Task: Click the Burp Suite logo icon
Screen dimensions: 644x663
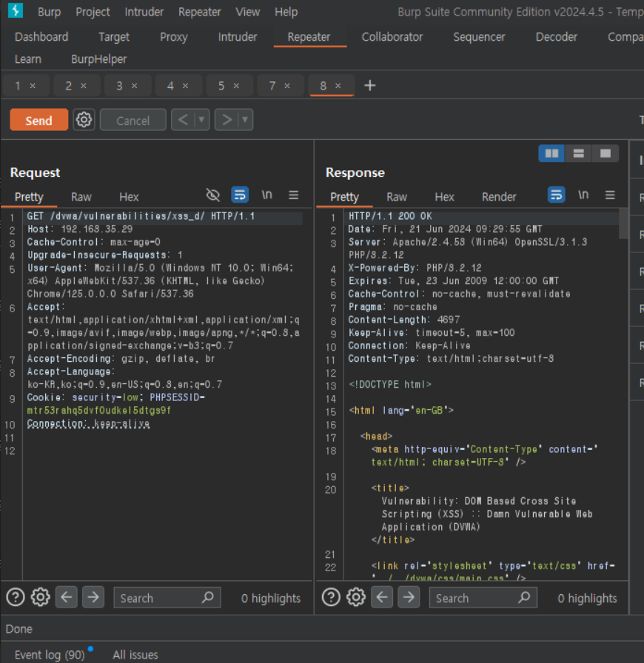Action: tap(16, 10)
